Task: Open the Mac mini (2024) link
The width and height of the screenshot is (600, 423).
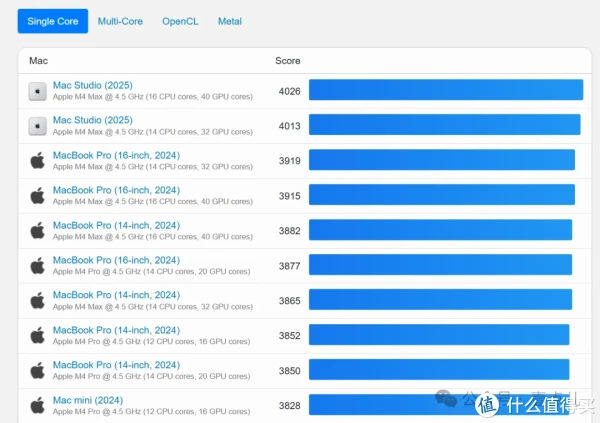Action: (86, 400)
